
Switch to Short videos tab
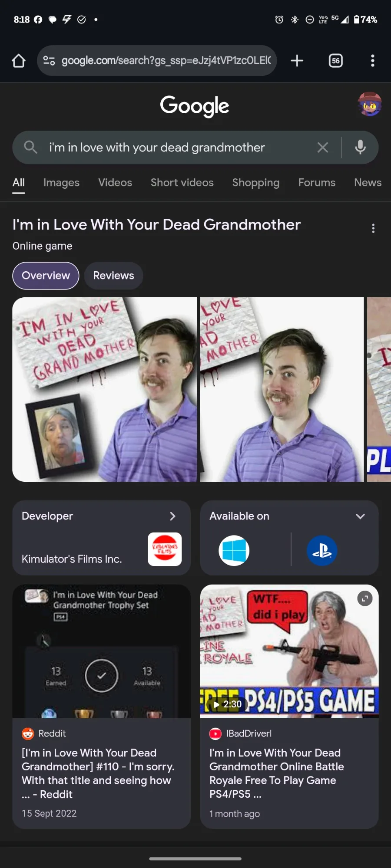tap(182, 183)
